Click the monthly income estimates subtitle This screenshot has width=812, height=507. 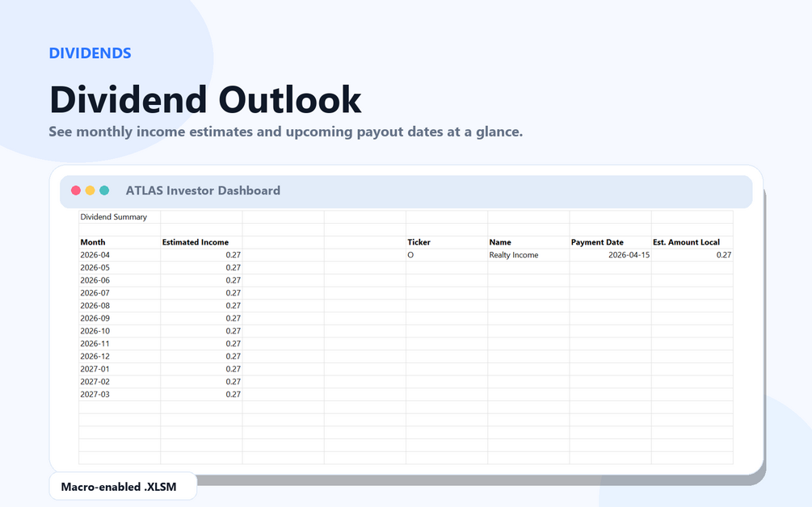point(286,132)
